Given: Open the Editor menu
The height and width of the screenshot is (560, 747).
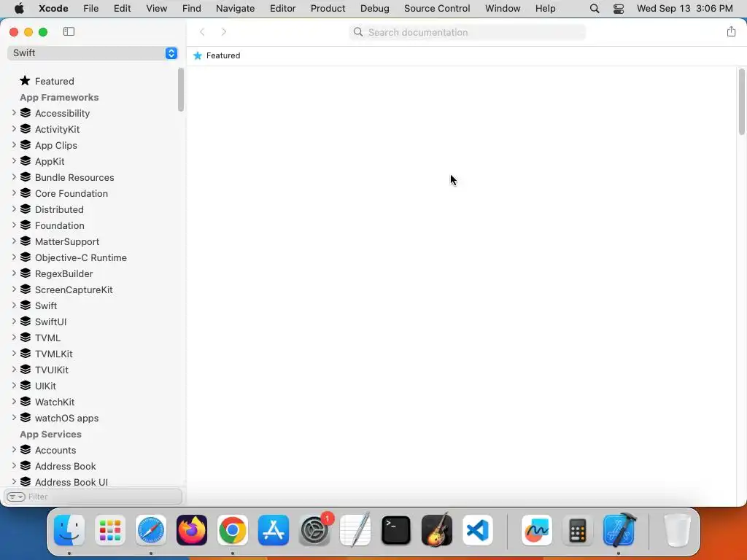Looking at the screenshot, I should coord(282,9).
